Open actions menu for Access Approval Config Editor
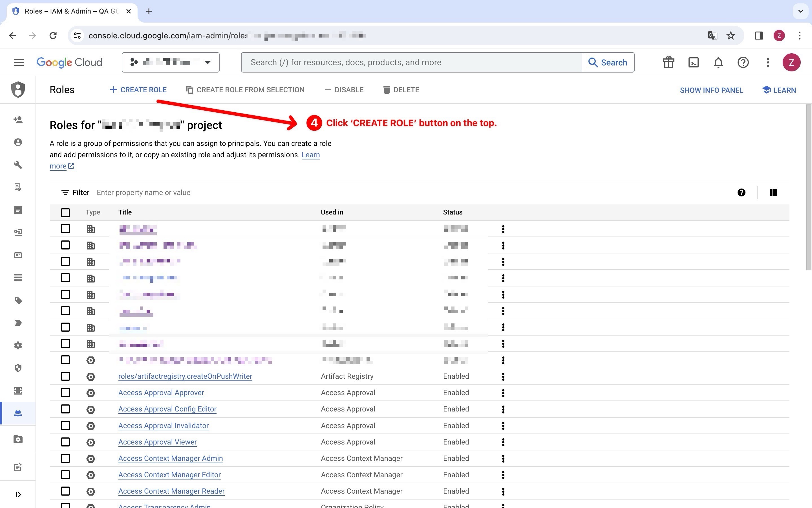This screenshot has height=508, width=812. [x=503, y=409]
